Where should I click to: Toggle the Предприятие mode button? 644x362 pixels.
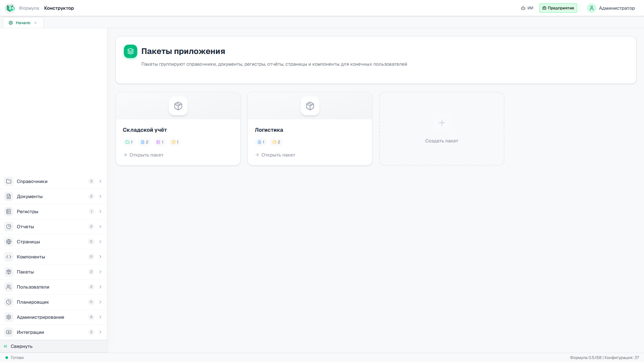558,8
